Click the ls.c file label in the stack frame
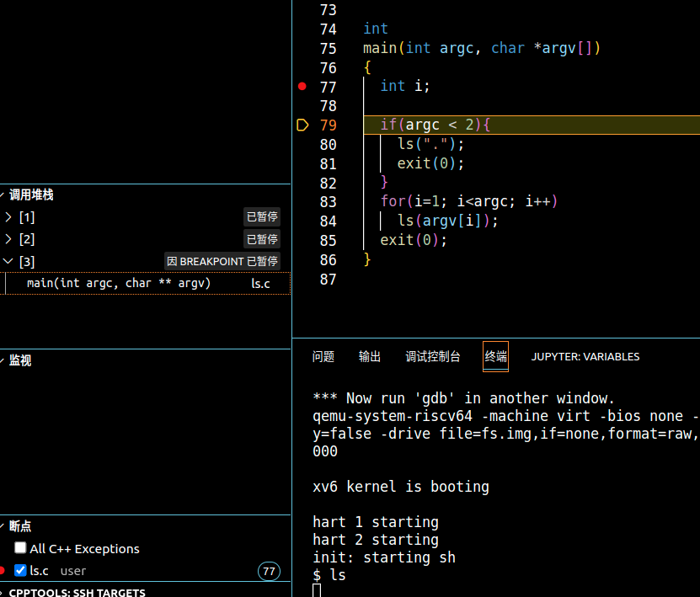700x597 pixels. 261,284
